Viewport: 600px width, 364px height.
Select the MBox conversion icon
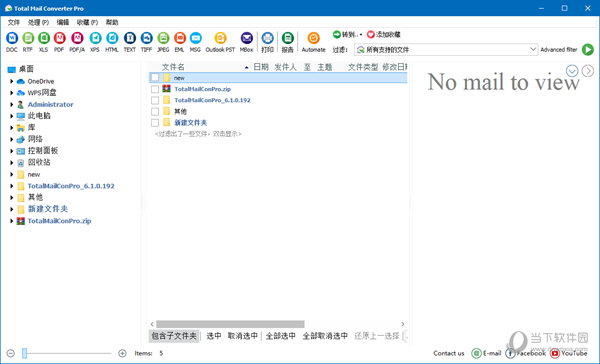[x=246, y=38]
